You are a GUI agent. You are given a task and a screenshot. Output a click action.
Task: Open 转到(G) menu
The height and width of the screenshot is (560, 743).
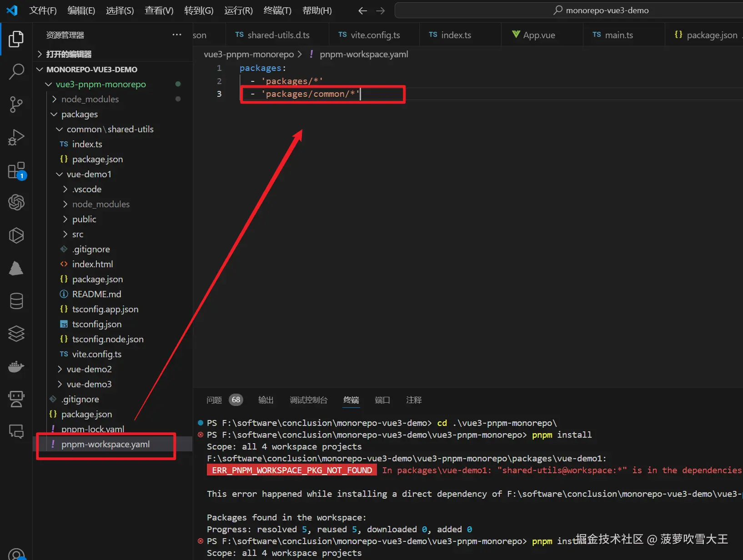tap(199, 10)
